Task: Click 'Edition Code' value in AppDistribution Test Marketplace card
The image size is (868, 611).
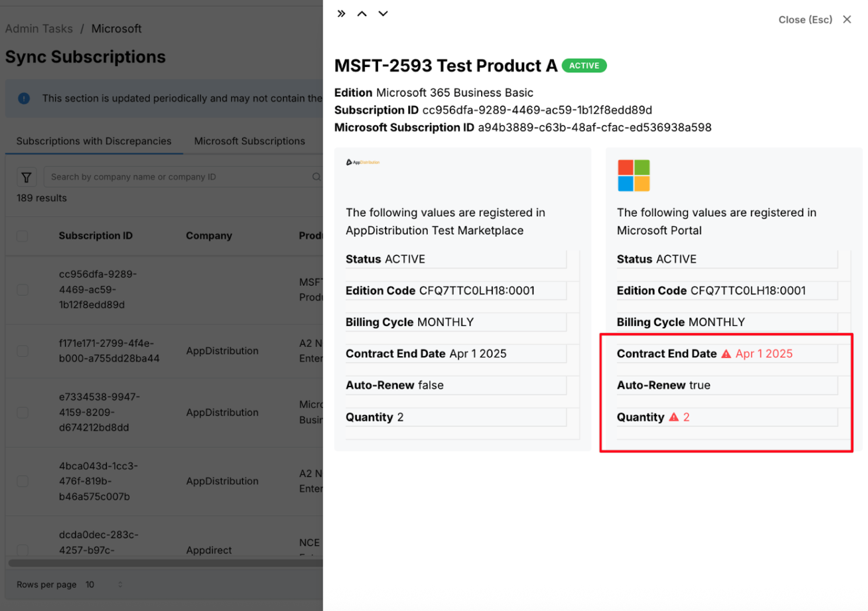Action: pyautogui.click(x=477, y=290)
